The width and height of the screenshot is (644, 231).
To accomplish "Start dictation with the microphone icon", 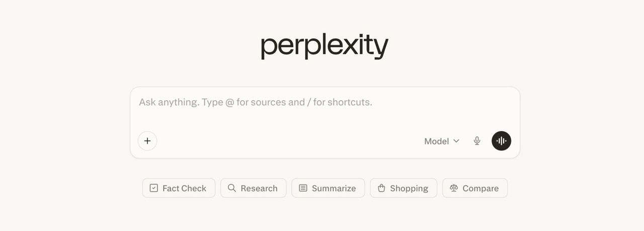I will pyautogui.click(x=477, y=141).
